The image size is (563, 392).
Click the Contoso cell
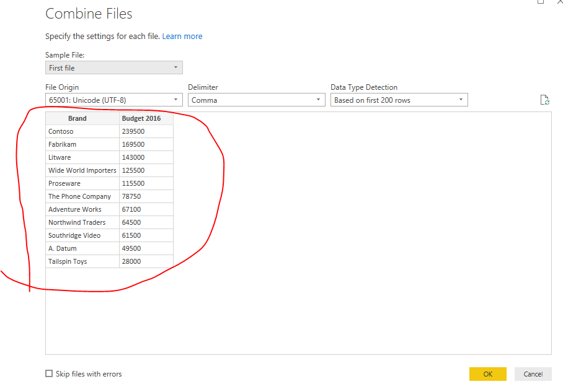pyautogui.click(x=82, y=131)
